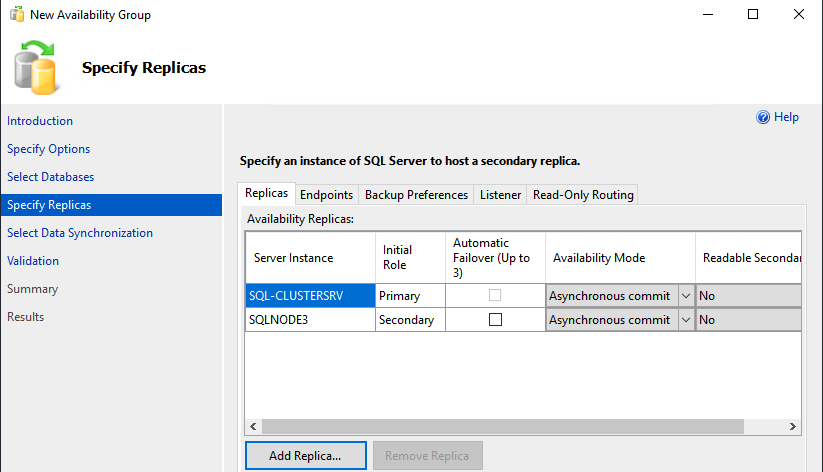Open the Help link

click(x=786, y=117)
